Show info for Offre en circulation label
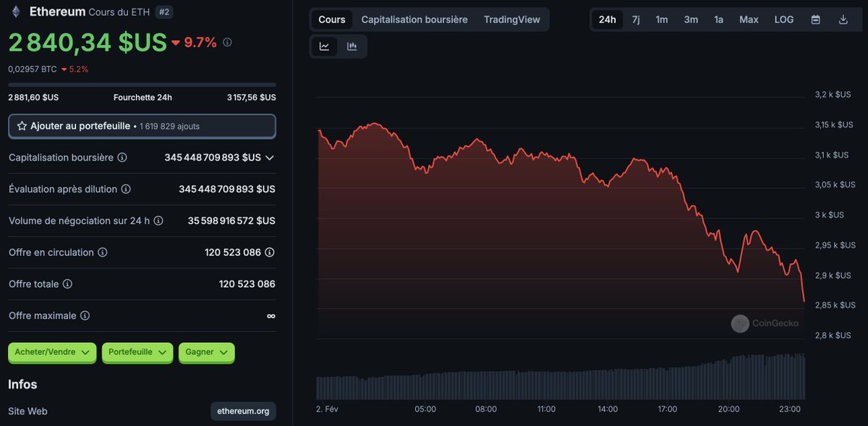 click(103, 252)
